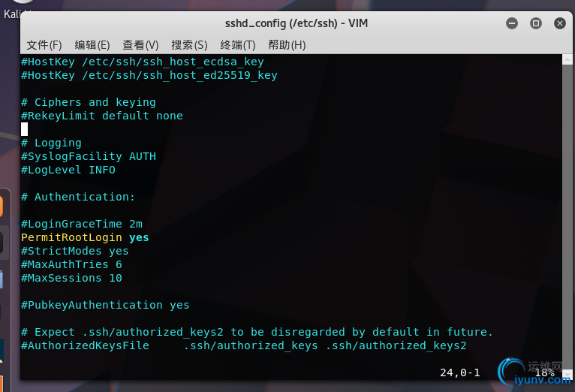Click the vertical scrollbar track

(x=567, y=216)
